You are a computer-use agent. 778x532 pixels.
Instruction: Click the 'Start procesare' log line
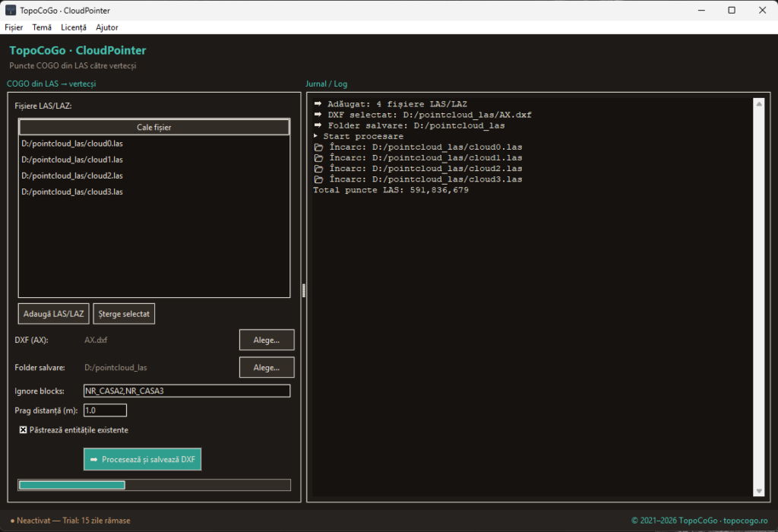[359, 136]
